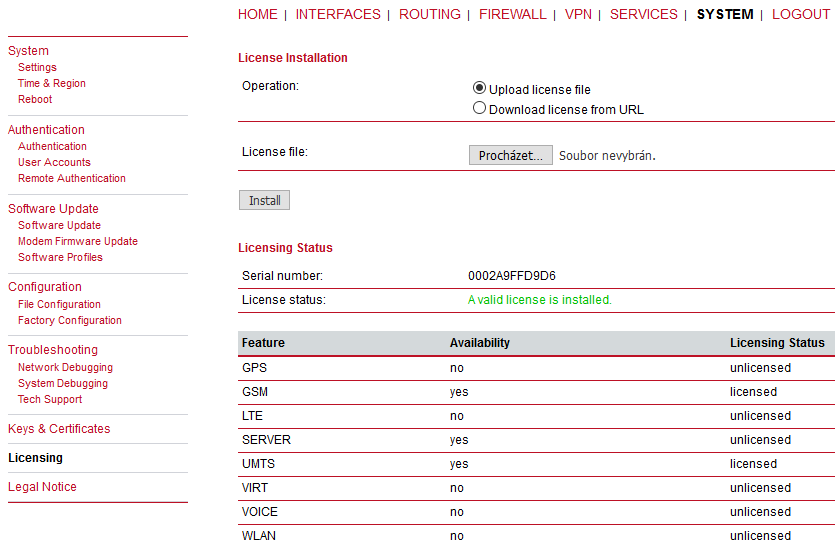Click the Reboot sidebar link
The image size is (835, 546).
[35, 99]
